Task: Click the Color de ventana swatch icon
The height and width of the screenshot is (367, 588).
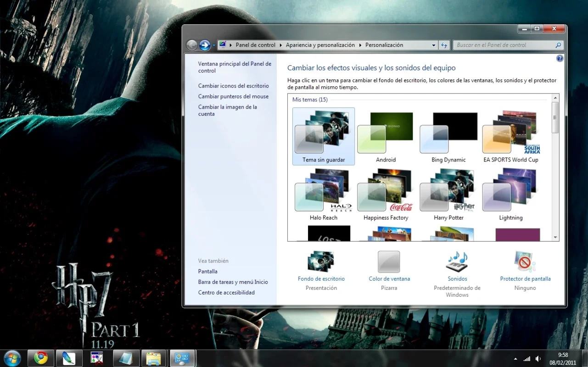Action: pyautogui.click(x=389, y=262)
